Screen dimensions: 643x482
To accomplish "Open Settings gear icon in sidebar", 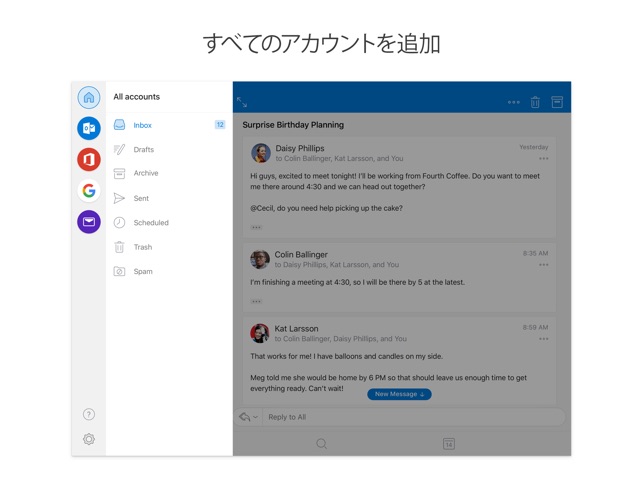I will pos(89,439).
